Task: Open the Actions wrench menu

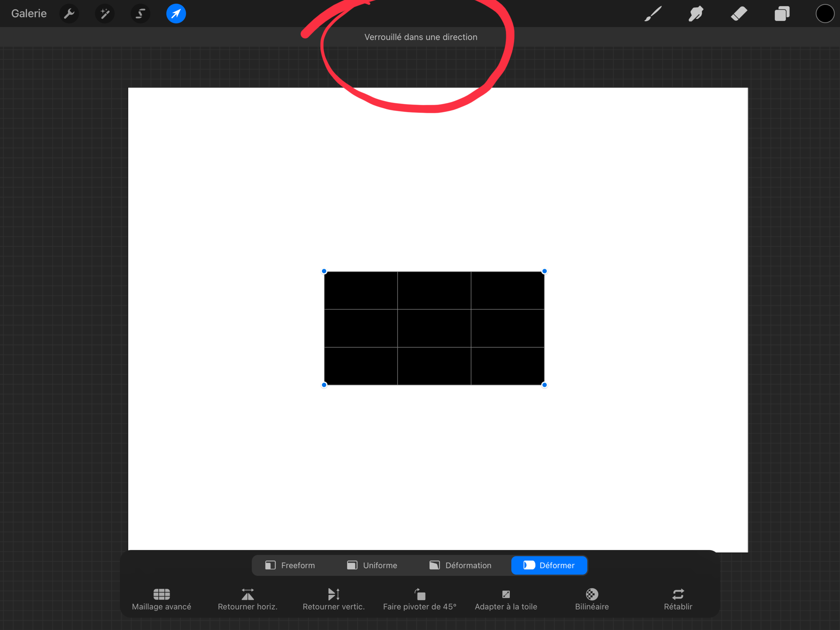Action: pos(69,14)
